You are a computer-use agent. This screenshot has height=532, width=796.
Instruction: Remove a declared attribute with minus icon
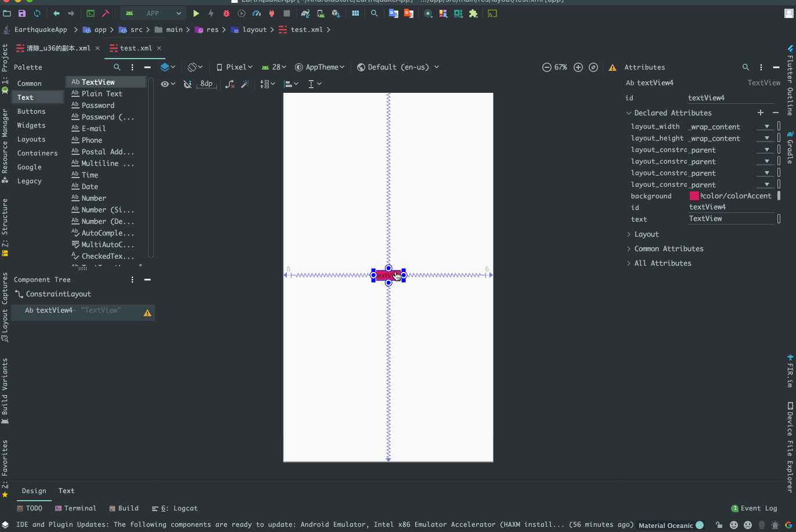tap(776, 113)
